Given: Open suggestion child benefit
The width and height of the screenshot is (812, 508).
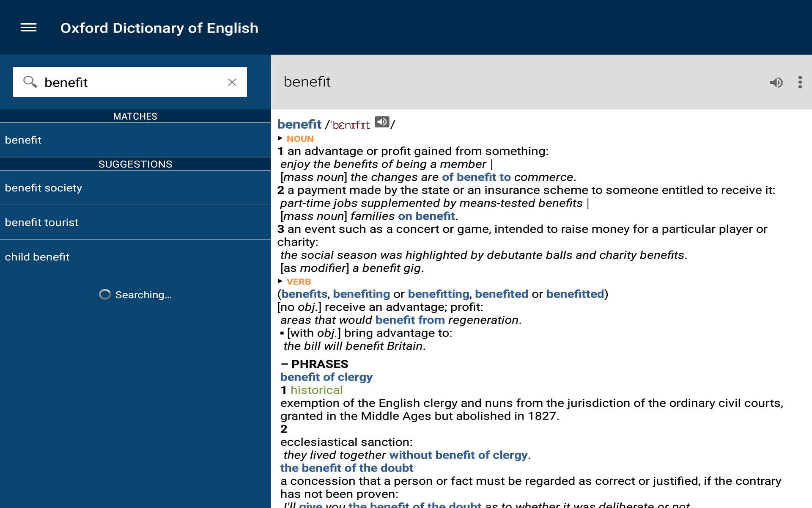Looking at the screenshot, I should 135,257.
